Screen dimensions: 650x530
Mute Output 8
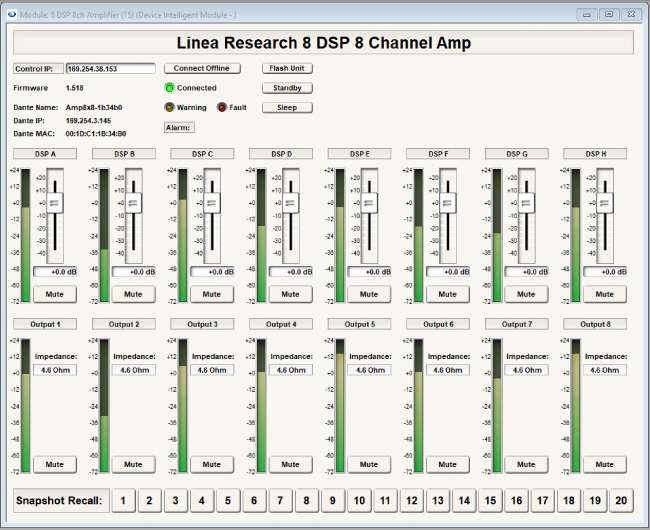tap(604, 465)
